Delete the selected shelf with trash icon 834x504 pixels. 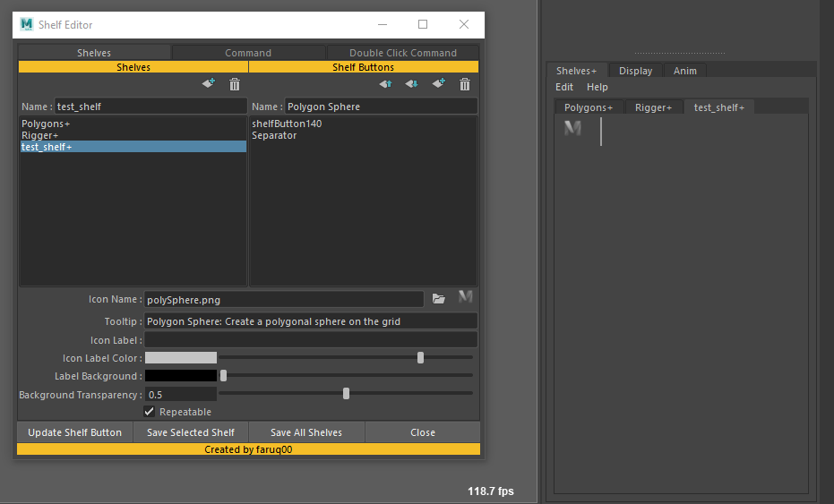[235, 84]
